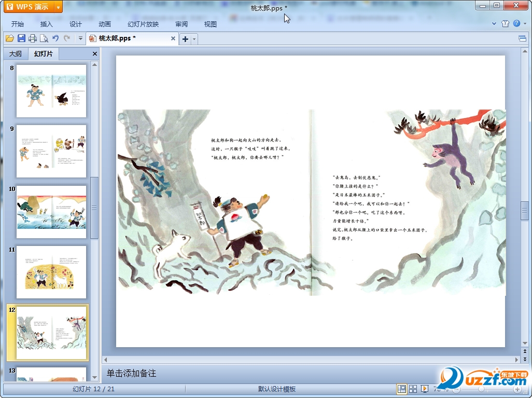Open the 视图 ribbon tab
The height and width of the screenshot is (398, 532).
tap(211, 24)
